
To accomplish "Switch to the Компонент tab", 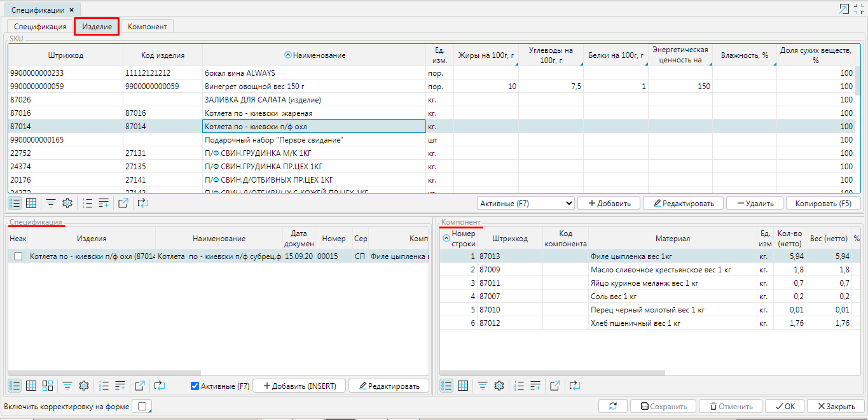I will tap(147, 27).
